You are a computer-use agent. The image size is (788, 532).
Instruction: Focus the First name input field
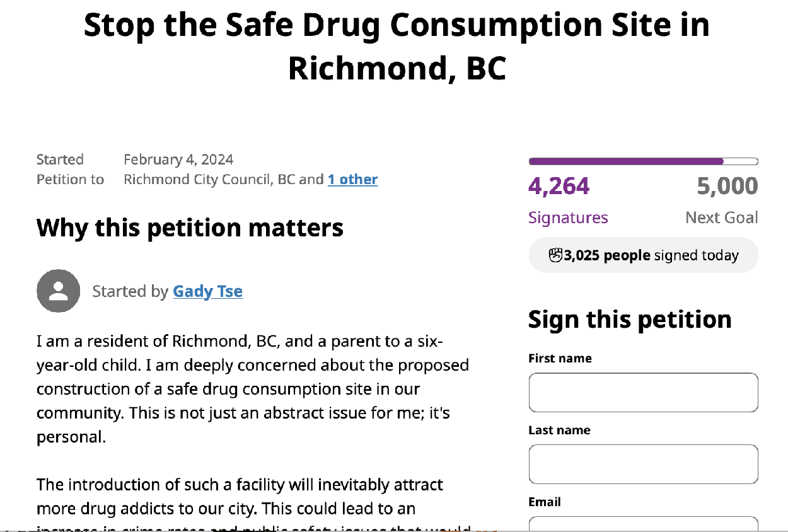click(643, 392)
